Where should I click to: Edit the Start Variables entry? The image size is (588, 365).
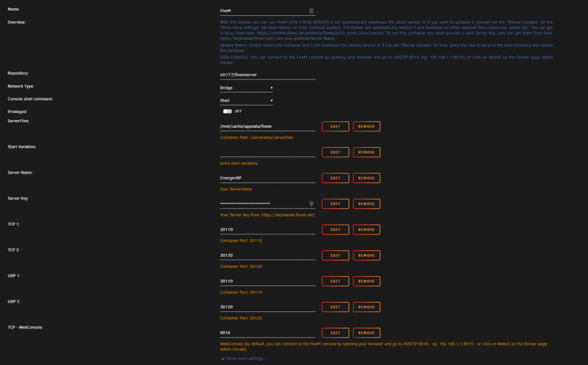pos(335,152)
